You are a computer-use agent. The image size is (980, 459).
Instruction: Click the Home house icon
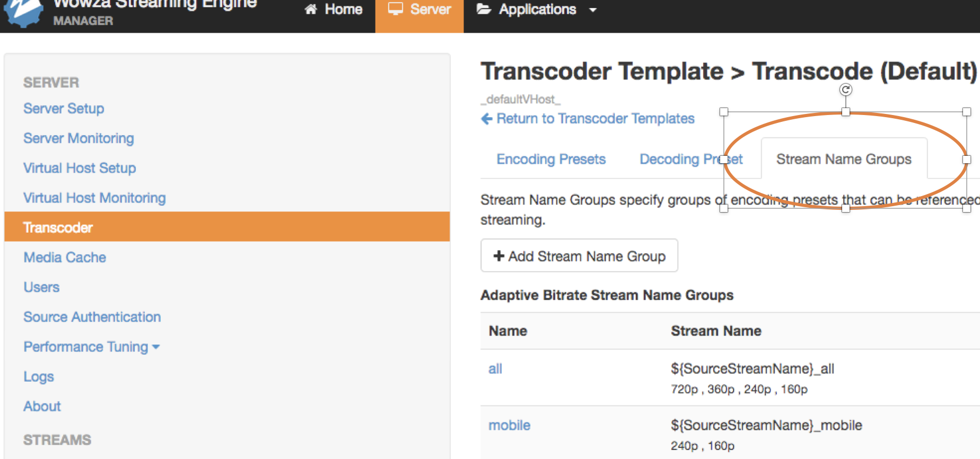pyautogui.click(x=311, y=9)
